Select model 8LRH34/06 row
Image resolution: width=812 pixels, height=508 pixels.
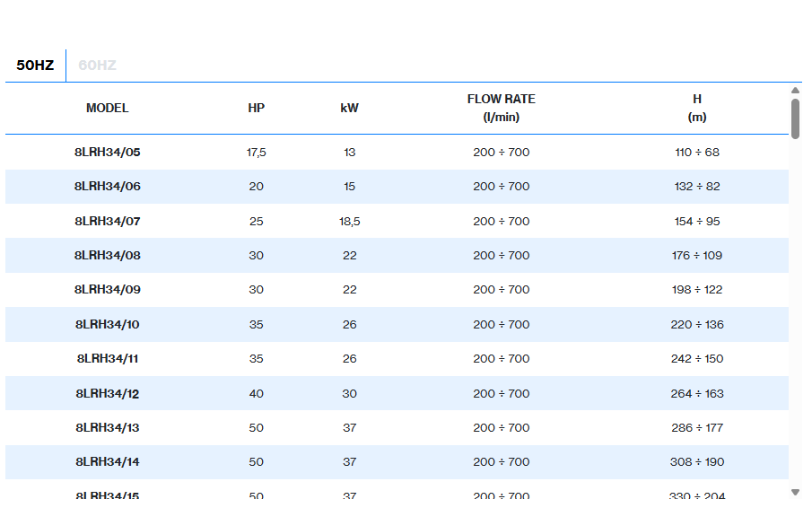pos(107,187)
